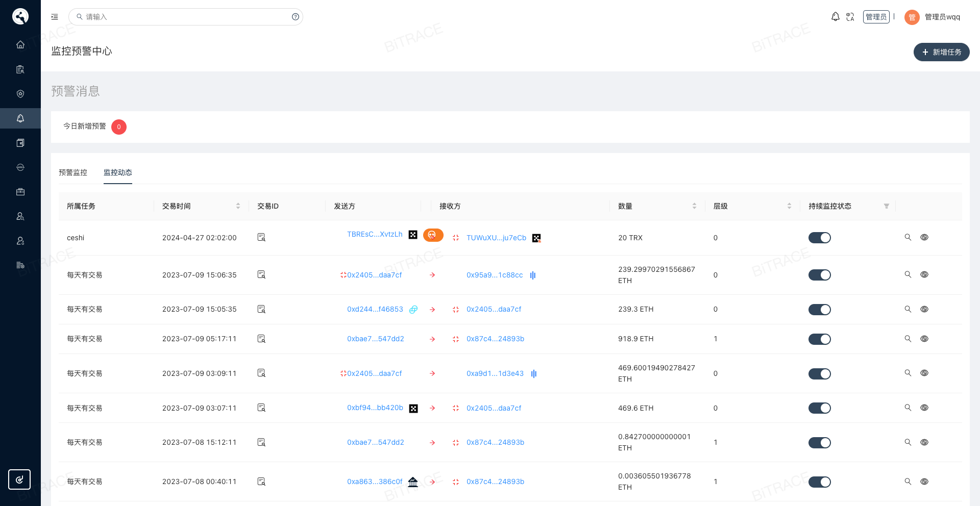Open transaction ID icon for 05:17:11 row
The height and width of the screenshot is (506, 980).
[261, 339]
